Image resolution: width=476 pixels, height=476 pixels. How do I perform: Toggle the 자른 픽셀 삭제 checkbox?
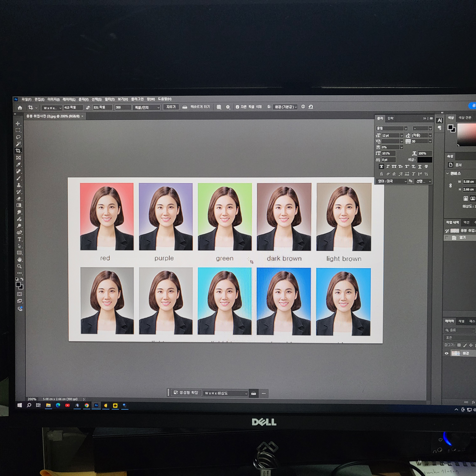pos(238,107)
